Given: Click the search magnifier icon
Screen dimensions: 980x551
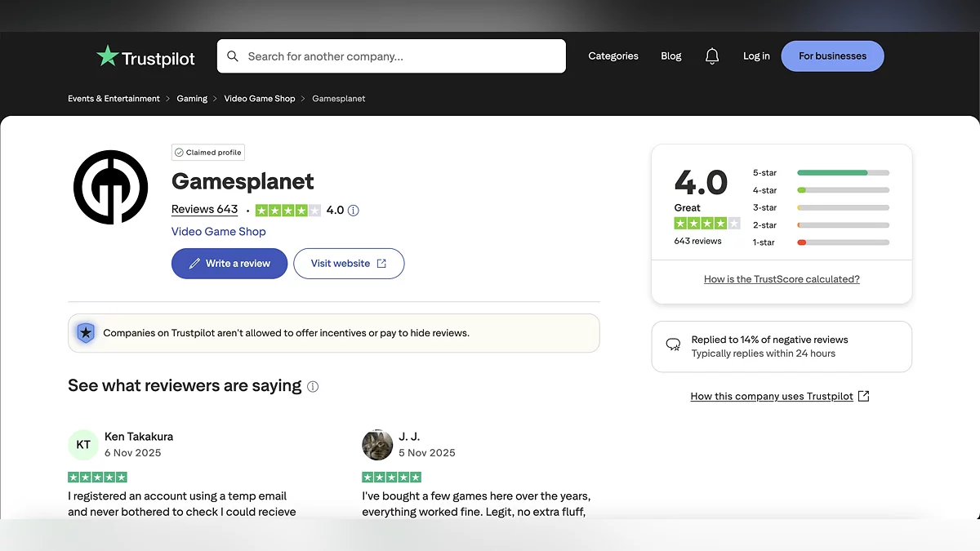Looking at the screenshot, I should tap(233, 56).
